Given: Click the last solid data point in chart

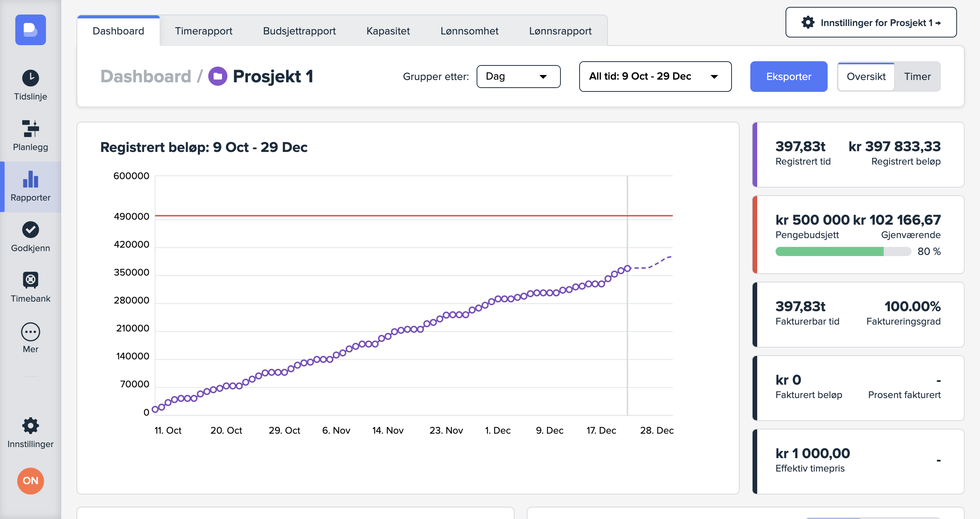Looking at the screenshot, I should [x=627, y=268].
